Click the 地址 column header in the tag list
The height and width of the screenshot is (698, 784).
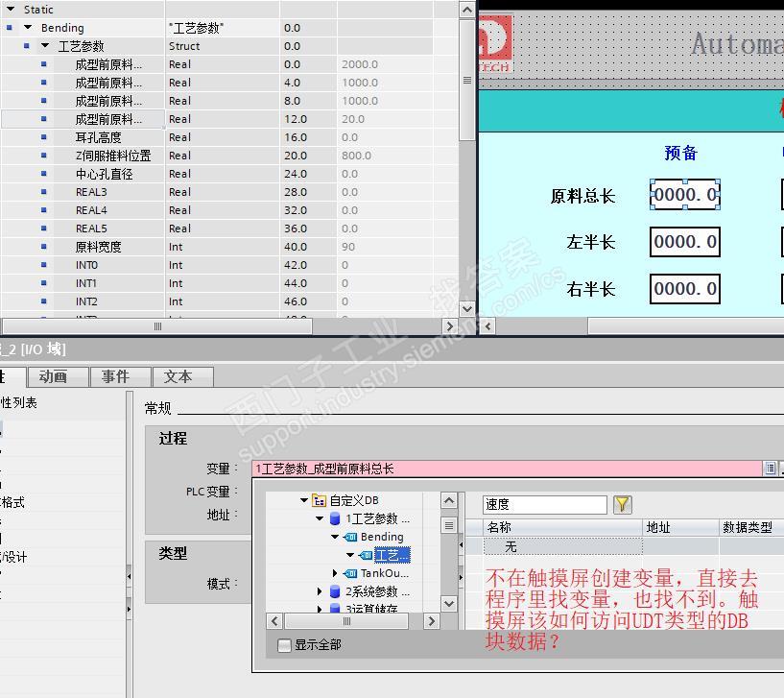point(680,527)
